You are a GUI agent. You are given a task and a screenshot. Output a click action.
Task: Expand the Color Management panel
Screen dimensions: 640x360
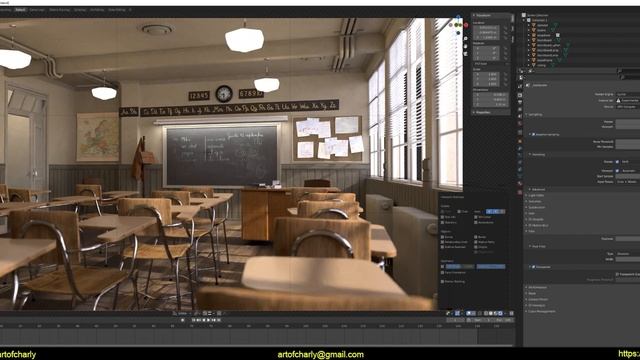[540, 311]
